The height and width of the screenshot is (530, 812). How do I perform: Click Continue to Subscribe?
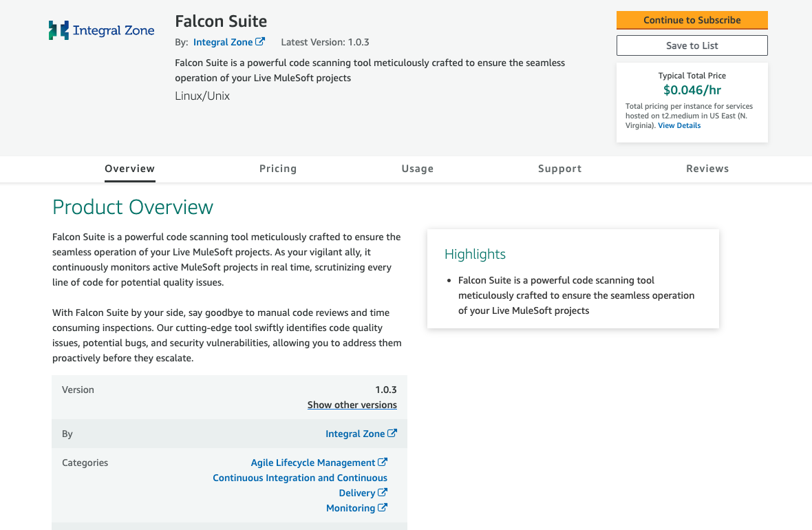[x=692, y=20]
